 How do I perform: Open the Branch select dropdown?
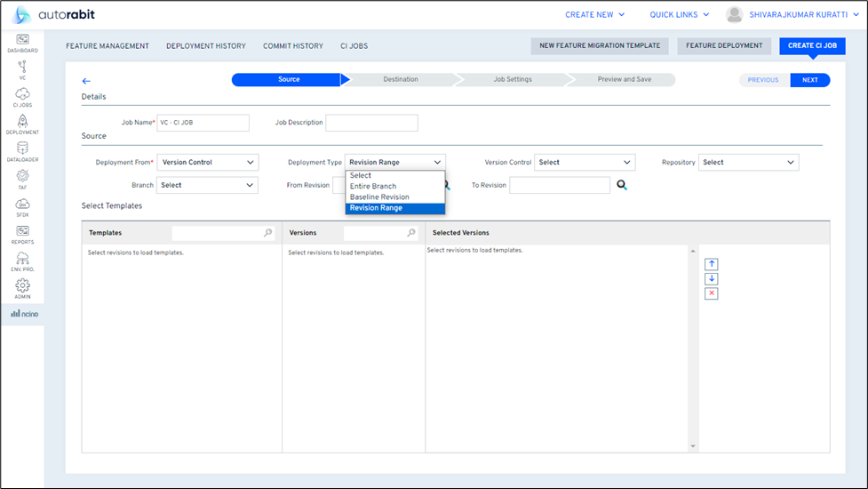tap(207, 185)
